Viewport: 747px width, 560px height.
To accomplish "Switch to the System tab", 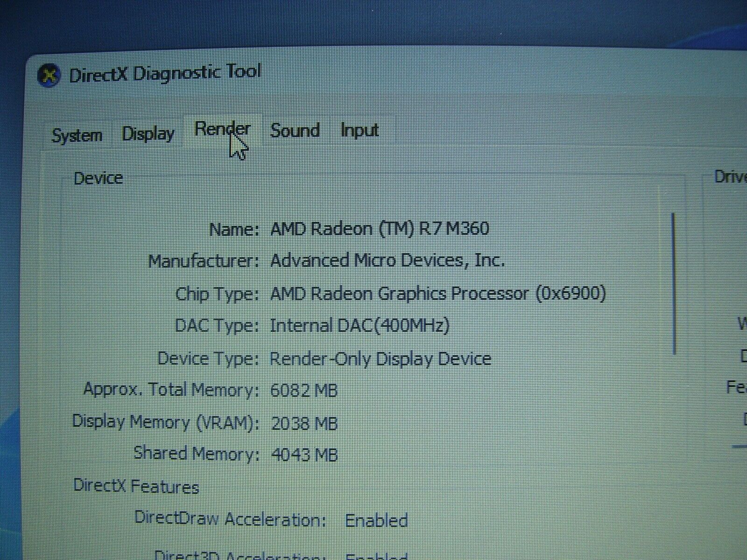I will (77, 135).
